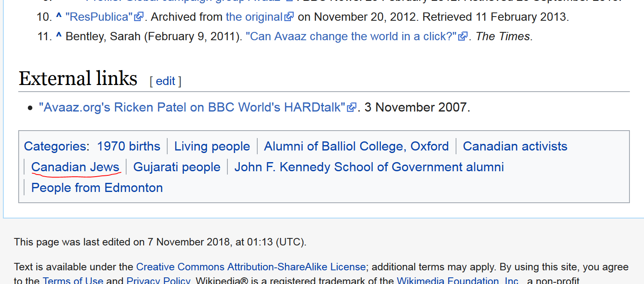Click external-link icon after "the original"

[x=289, y=17]
